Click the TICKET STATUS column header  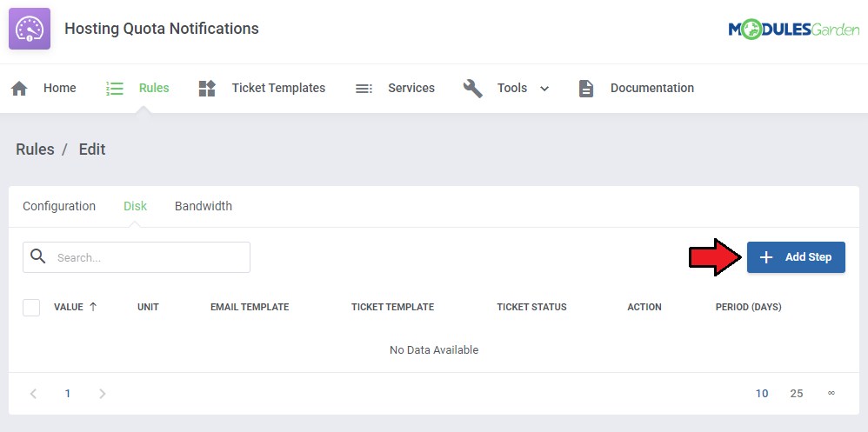tap(531, 307)
